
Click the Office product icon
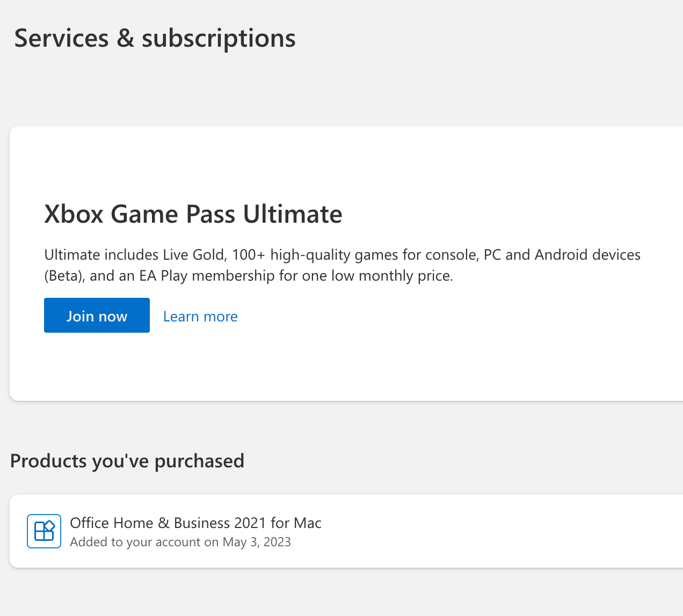[44, 531]
